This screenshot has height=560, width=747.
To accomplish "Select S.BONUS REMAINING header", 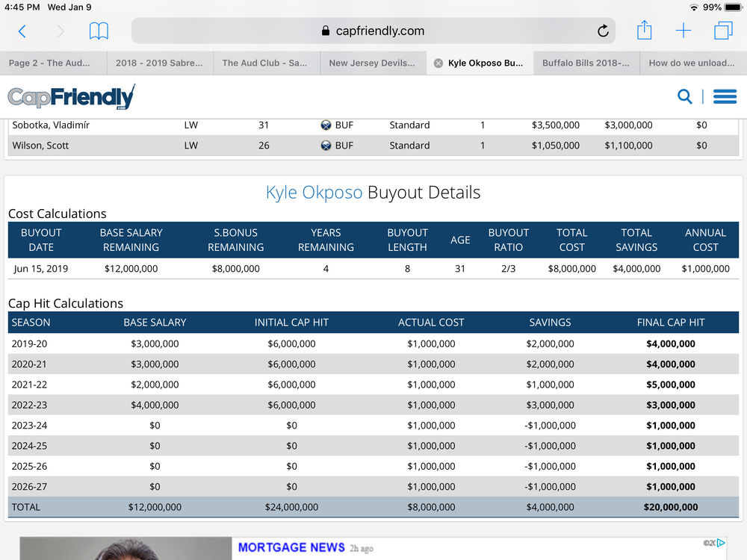I will (236, 240).
